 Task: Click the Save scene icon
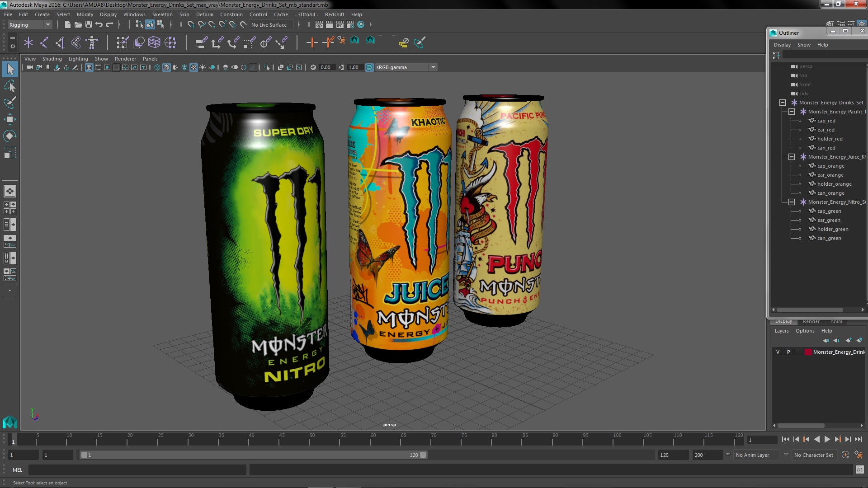click(x=89, y=25)
